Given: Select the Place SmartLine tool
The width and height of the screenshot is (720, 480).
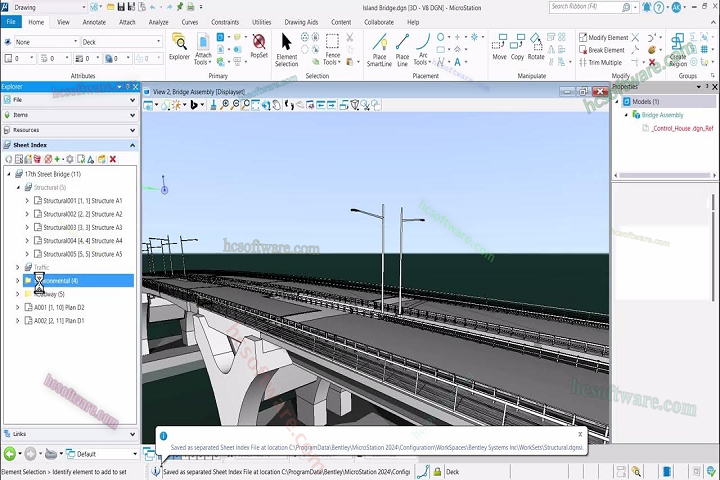Looking at the screenshot, I should pos(379,50).
